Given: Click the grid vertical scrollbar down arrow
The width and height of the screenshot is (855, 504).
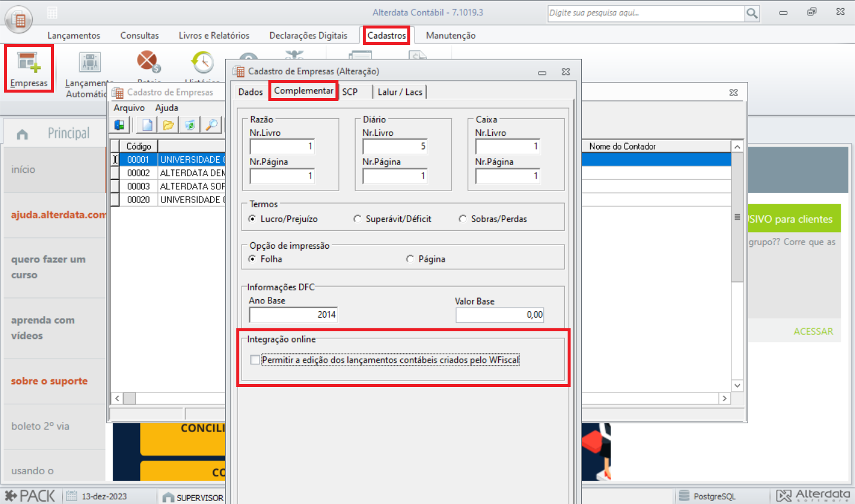Looking at the screenshot, I should tap(737, 386).
